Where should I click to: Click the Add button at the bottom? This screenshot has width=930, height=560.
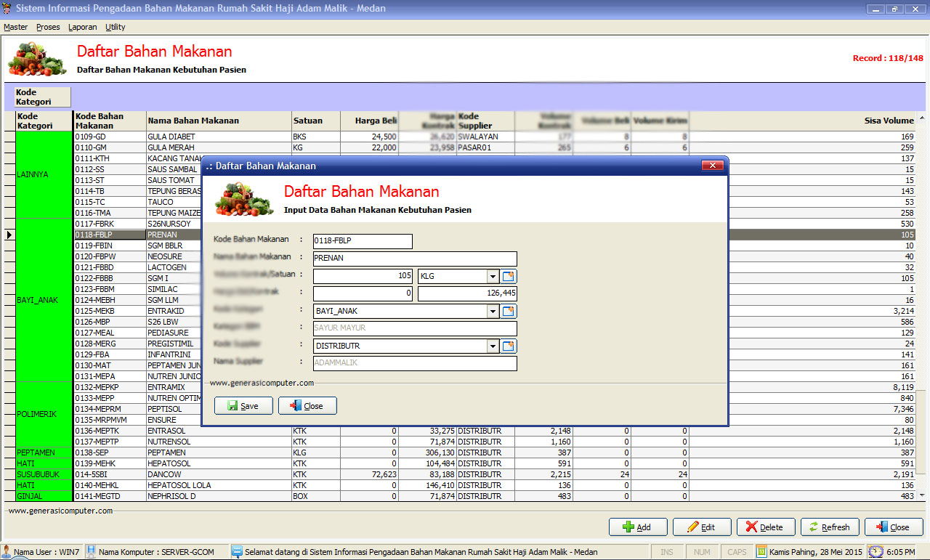(637, 527)
